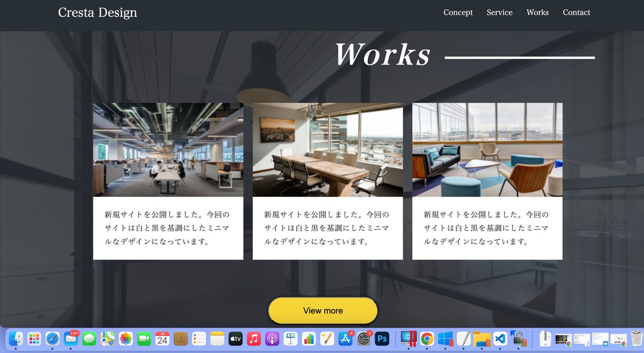Go to the Service section
This screenshot has width=644, height=353.
499,12
